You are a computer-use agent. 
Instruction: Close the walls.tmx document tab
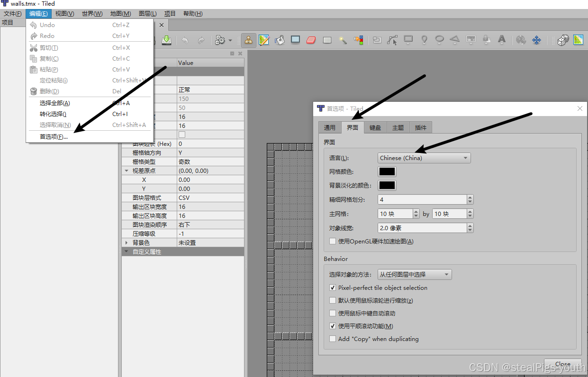[161, 25]
